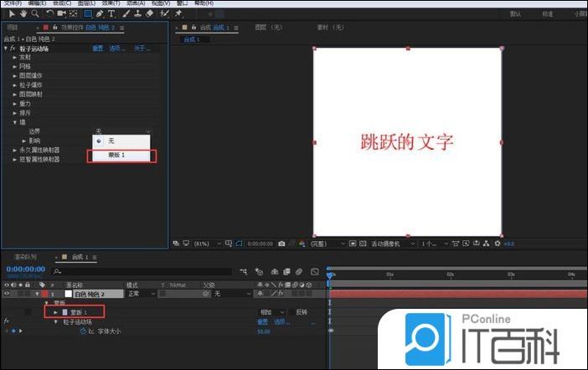588x370 pixels.
Task: Click the snapshot camera icon in viewer
Action: tap(281, 244)
